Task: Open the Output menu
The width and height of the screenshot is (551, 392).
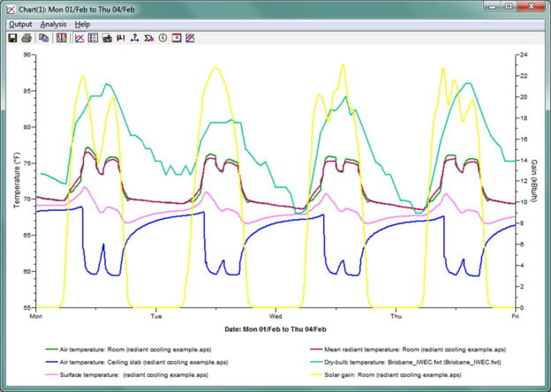Action: 19,24
